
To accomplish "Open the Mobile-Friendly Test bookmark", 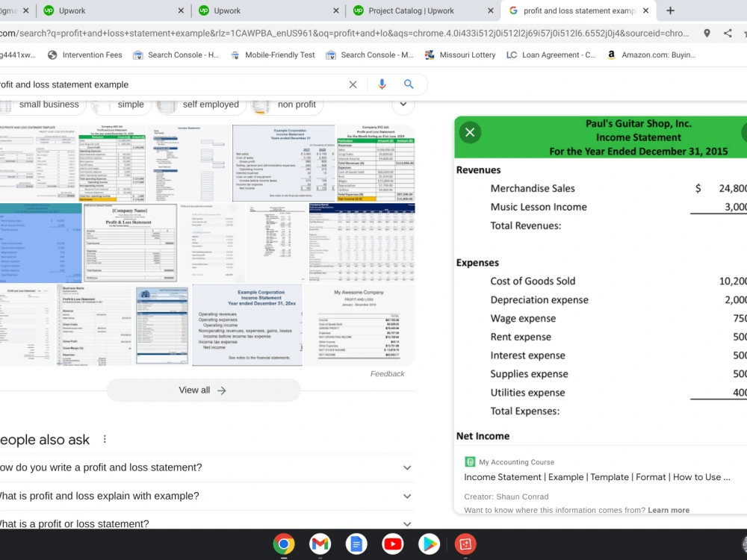I will pyautogui.click(x=273, y=55).
